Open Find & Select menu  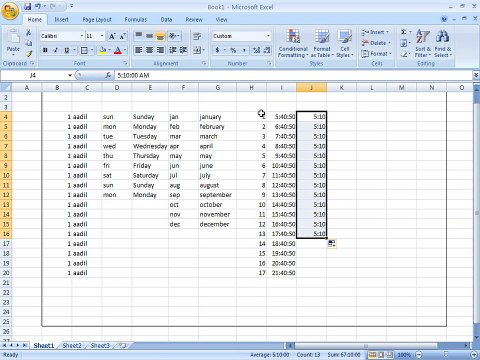[x=443, y=43]
